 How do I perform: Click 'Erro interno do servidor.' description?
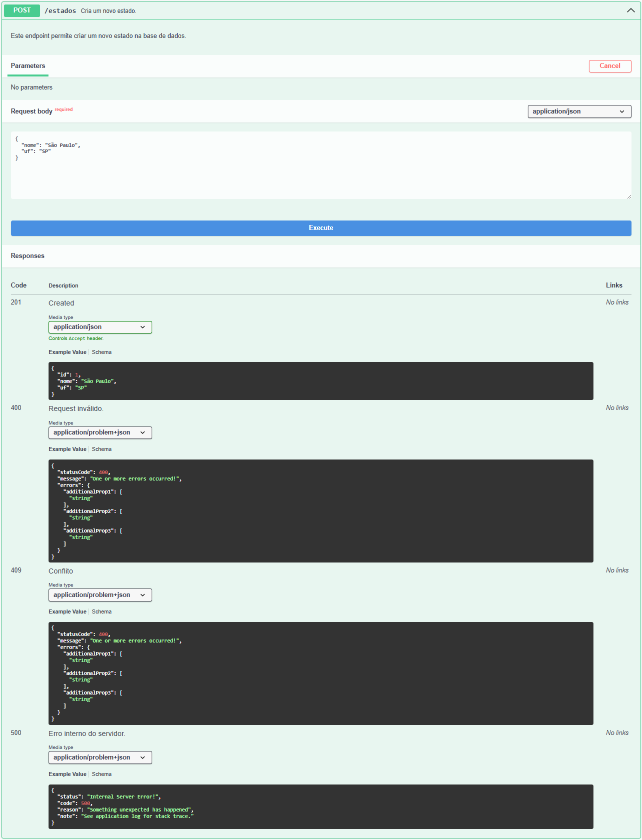coord(87,734)
